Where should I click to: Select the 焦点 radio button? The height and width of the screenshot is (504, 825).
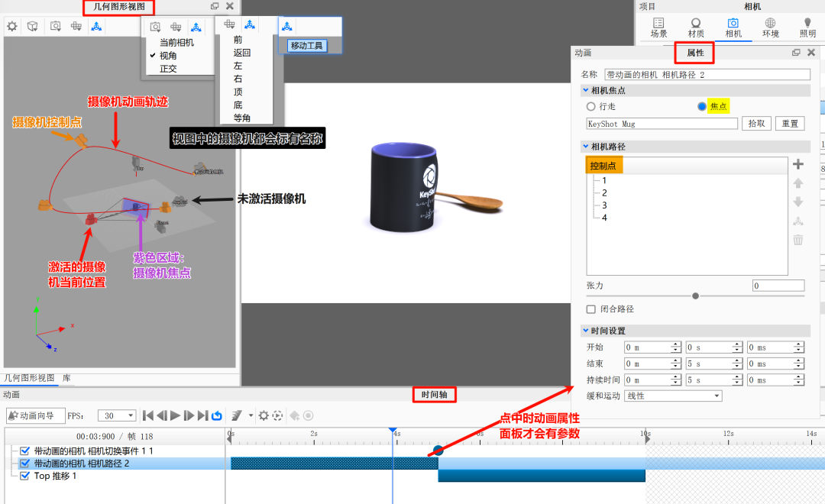click(702, 106)
